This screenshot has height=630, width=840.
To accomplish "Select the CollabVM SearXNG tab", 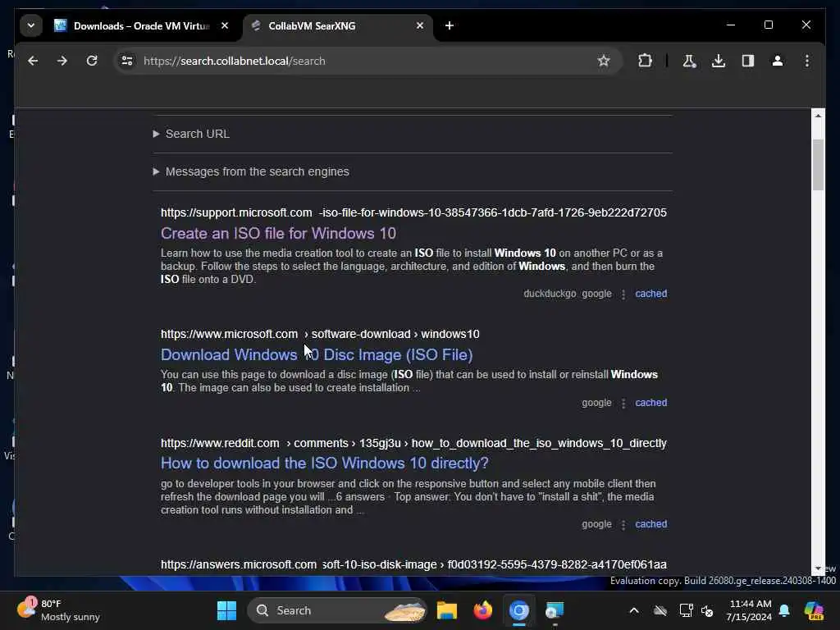I will (x=337, y=25).
